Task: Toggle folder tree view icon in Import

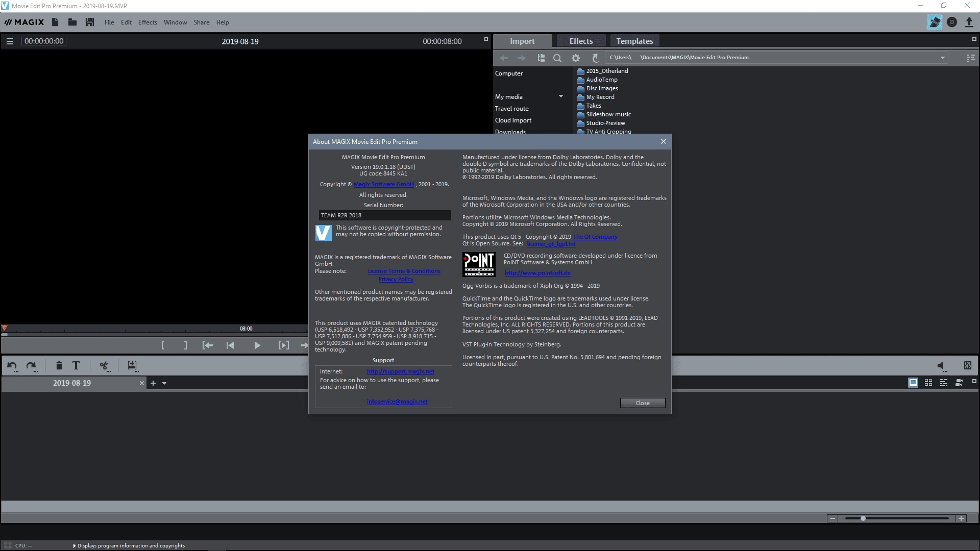Action: point(541,58)
